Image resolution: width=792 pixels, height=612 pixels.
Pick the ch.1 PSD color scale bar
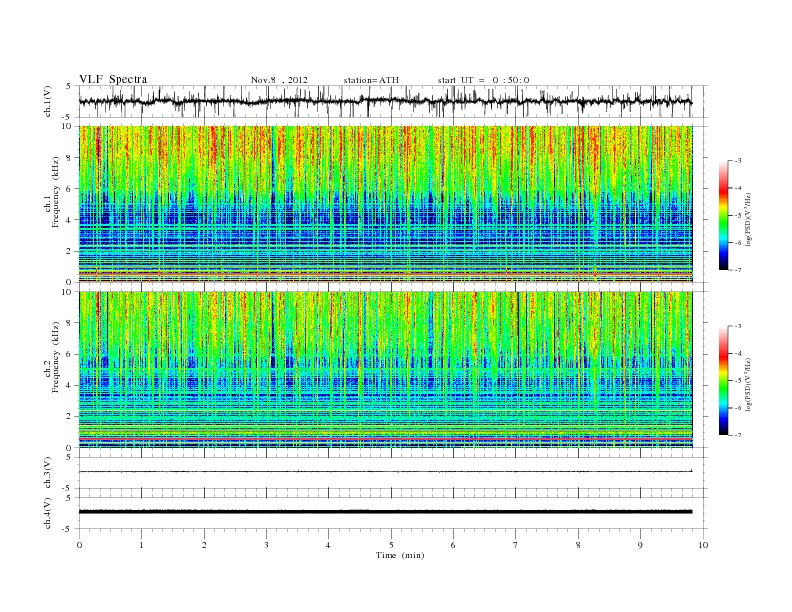point(723,215)
